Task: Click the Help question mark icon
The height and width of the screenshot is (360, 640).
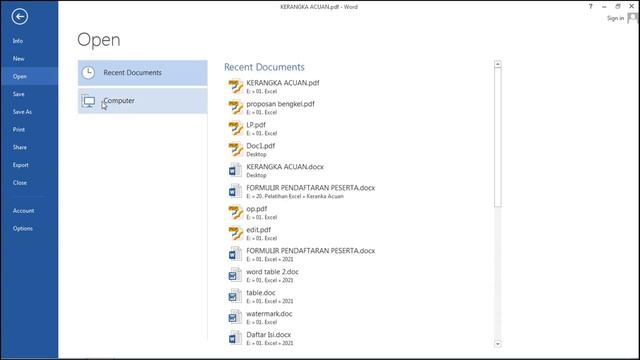Action: click(591, 6)
